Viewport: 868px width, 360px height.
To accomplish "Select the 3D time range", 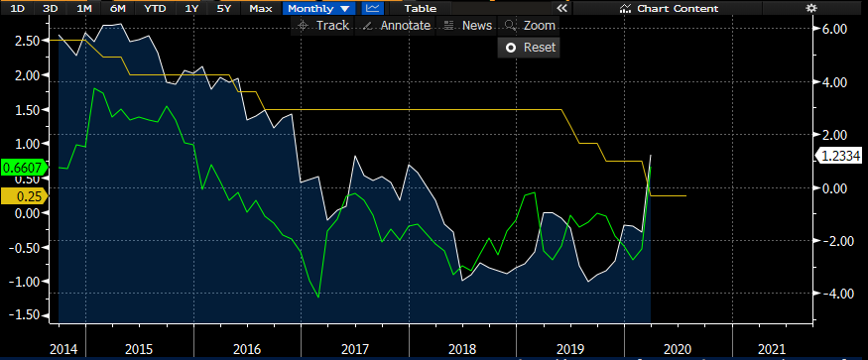I will 50,8.
